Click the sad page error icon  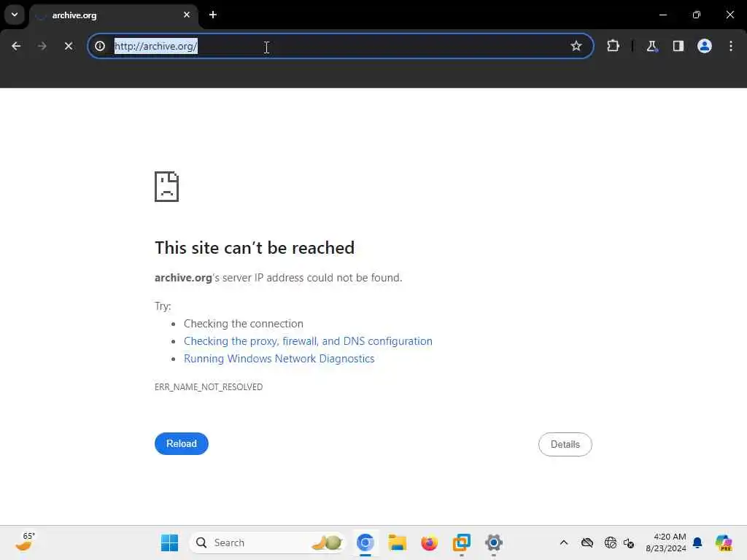[x=167, y=187]
